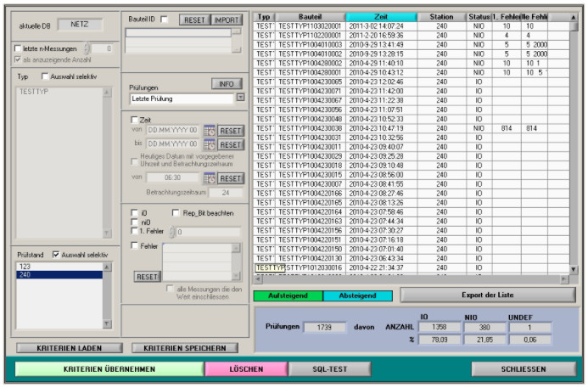Viewport: 588px width, 388px height.
Task: Select cyan Absteigend sort order
Action: click(357, 295)
